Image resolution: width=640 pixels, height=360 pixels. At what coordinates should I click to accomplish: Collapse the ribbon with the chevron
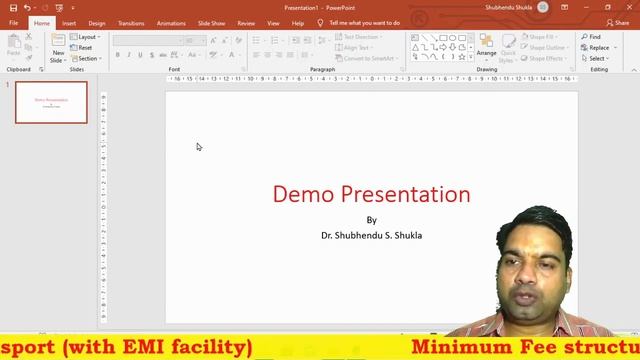(634, 70)
